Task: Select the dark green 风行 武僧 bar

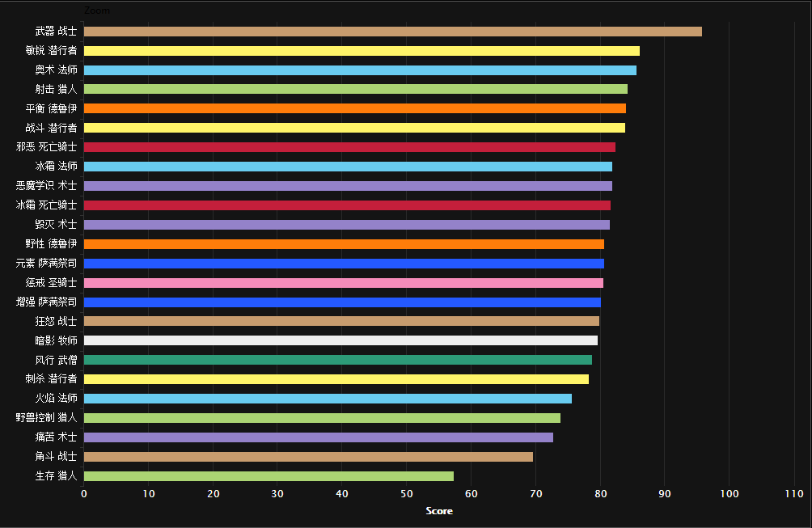Action: tap(337, 360)
